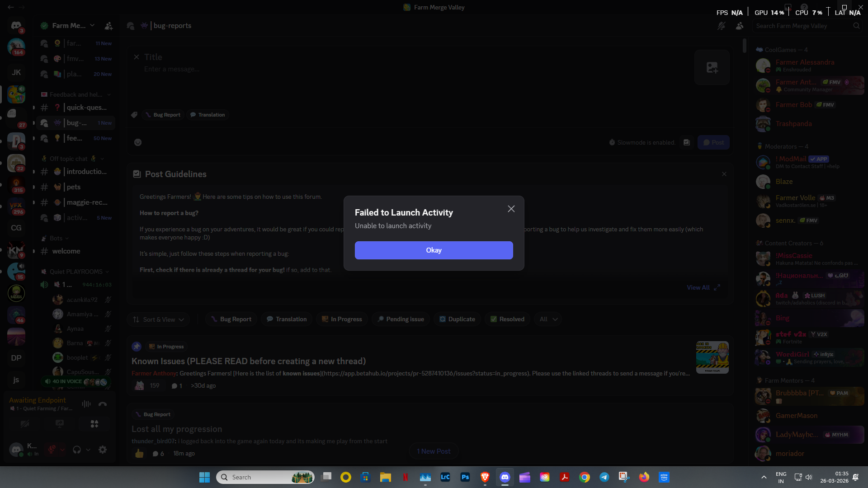The image size is (868, 488).
Task: Expand the All tags dropdown
Action: (x=548, y=319)
